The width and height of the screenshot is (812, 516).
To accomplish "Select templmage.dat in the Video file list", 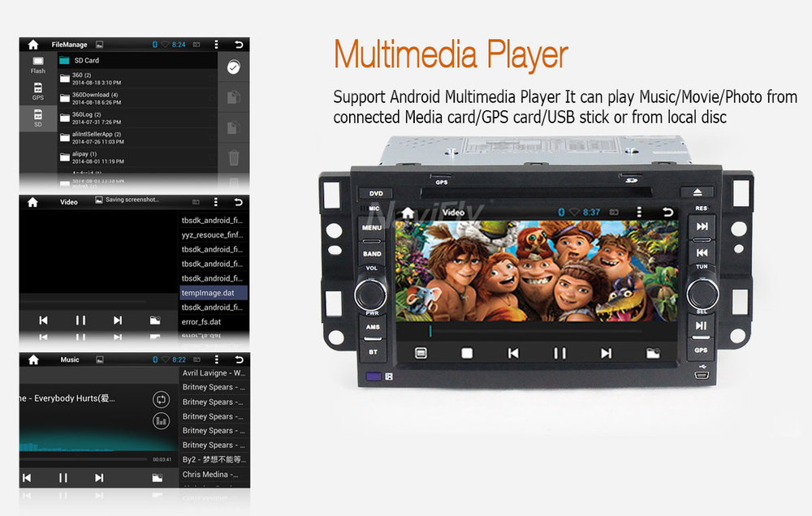I will (x=213, y=293).
